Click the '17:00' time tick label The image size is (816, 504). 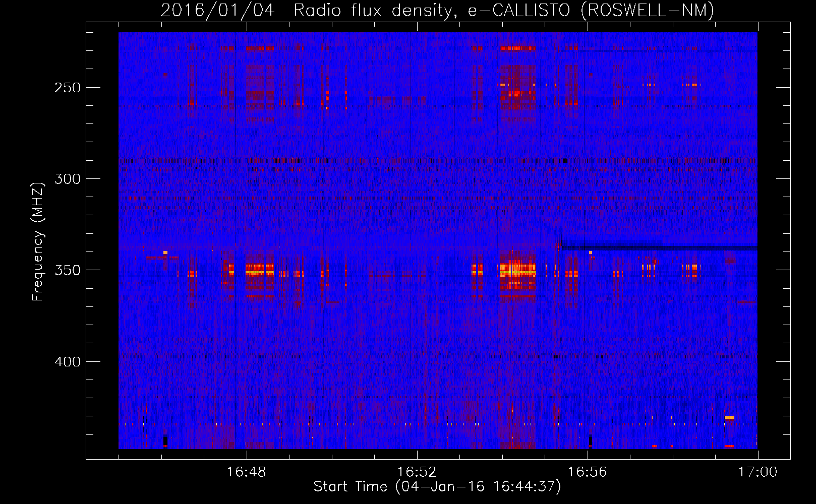pyautogui.click(x=757, y=472)
